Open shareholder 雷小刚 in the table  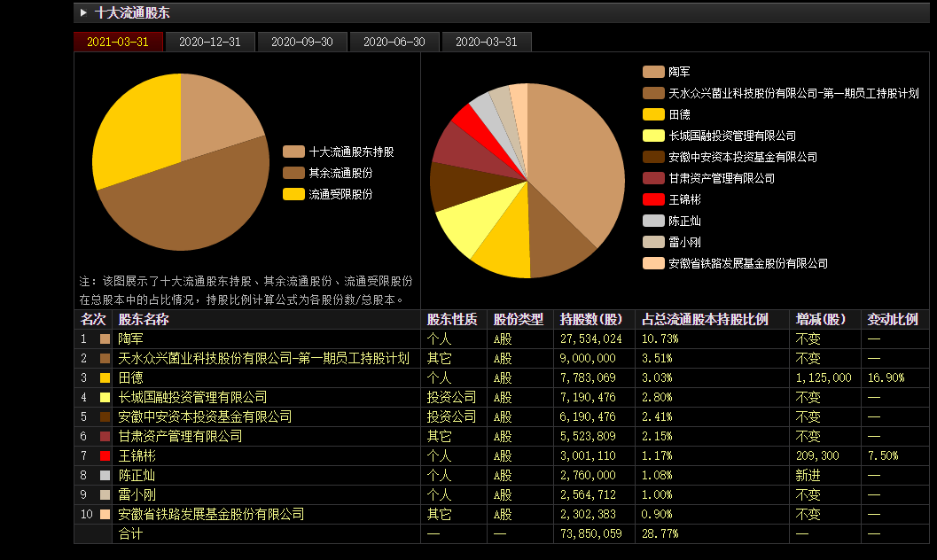click(137, 495)
